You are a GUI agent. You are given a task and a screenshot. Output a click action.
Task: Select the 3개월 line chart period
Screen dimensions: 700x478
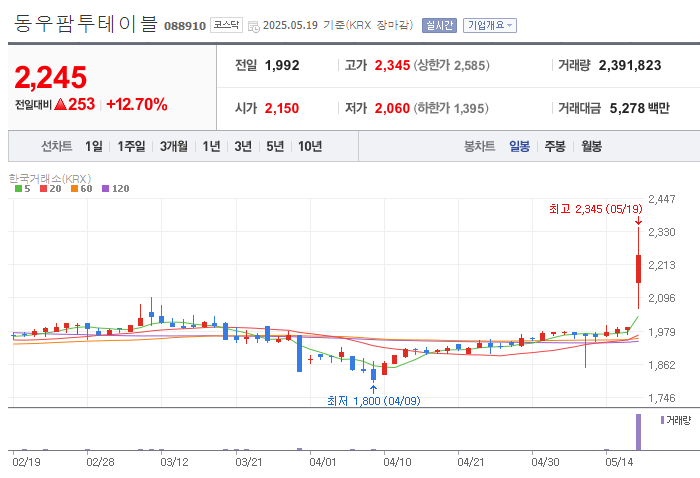point(174,146)
